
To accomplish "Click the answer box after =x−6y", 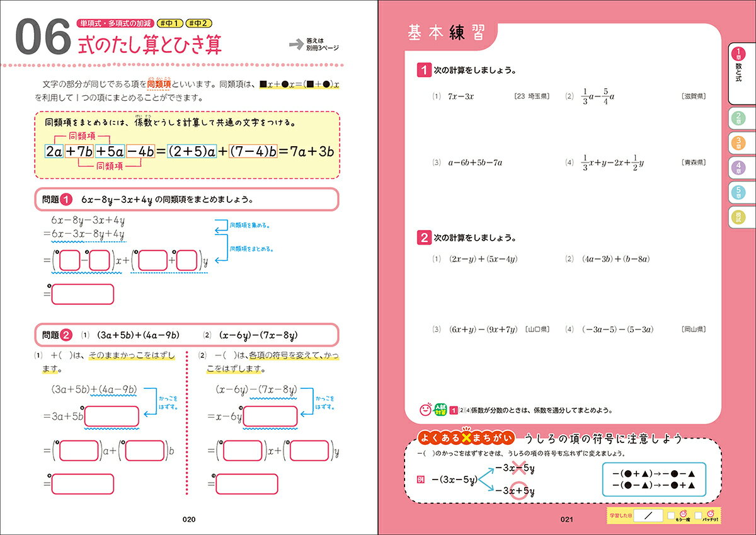I will (271, 416).
